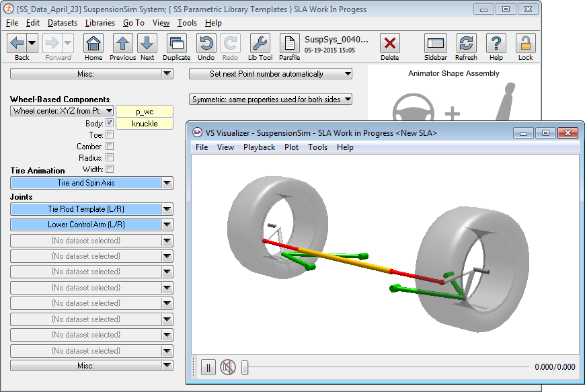Open Symmetric properties dropdown
This screenshot has height=392, width=585.
(x=271, y=100)
